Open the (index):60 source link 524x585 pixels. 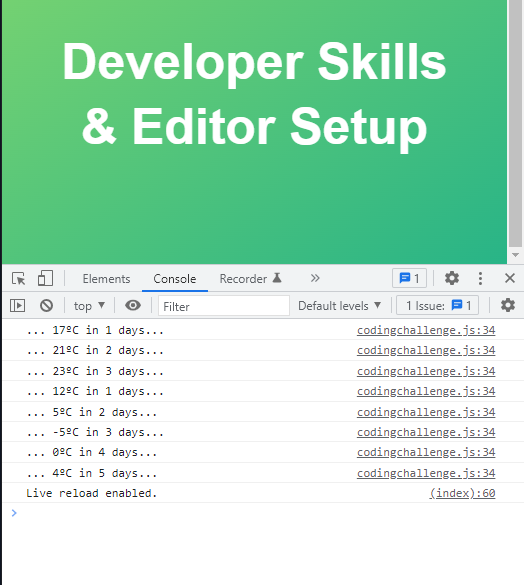[462, 493]
